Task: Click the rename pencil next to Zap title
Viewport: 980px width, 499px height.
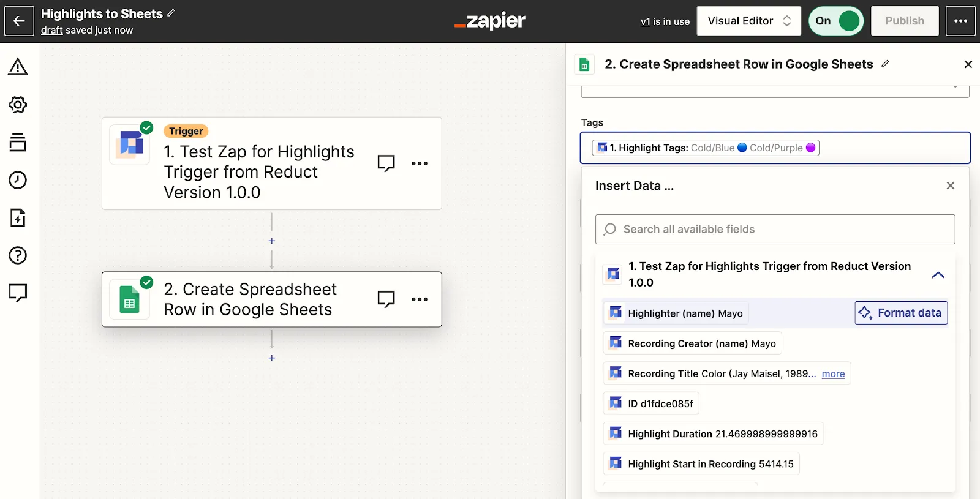Action: (x=171, y=13)
